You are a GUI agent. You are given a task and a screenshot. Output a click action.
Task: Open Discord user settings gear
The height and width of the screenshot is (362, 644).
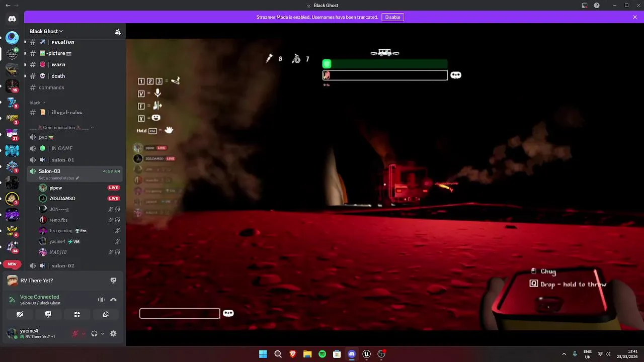[113, 333]
